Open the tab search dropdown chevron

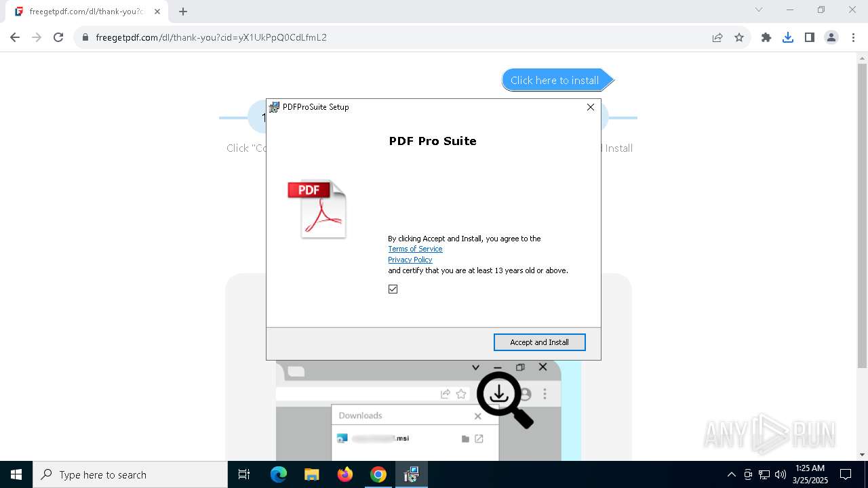click(759, 9)
